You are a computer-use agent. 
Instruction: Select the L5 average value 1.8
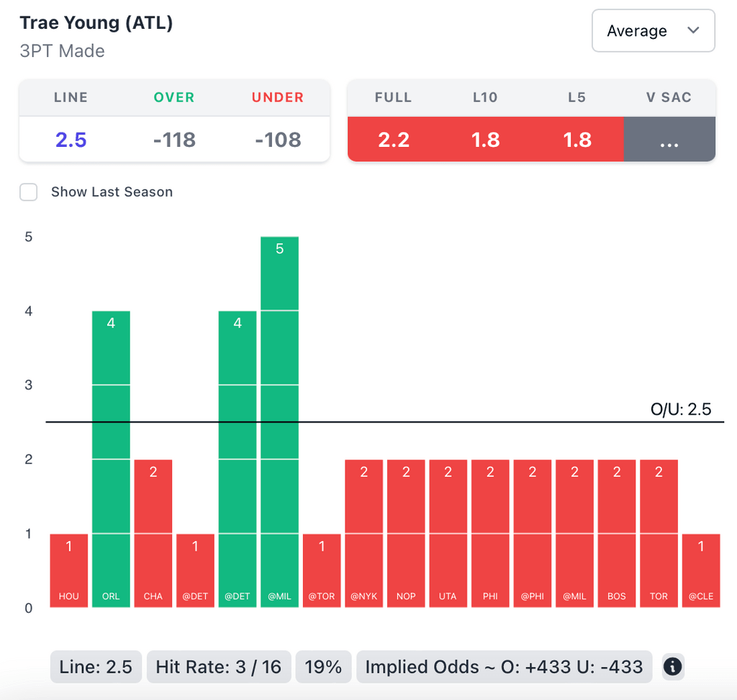click(x=577, y=140)
